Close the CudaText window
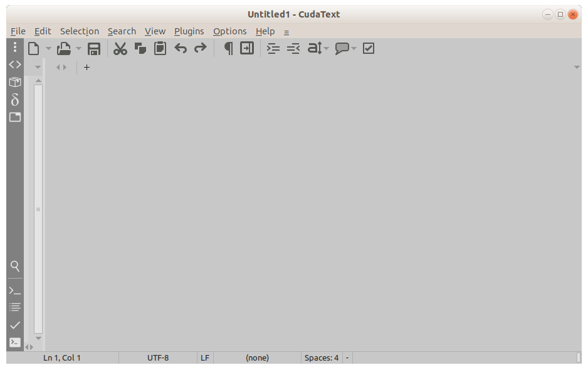This screenshot has height=370, width=588. (572, 14)
